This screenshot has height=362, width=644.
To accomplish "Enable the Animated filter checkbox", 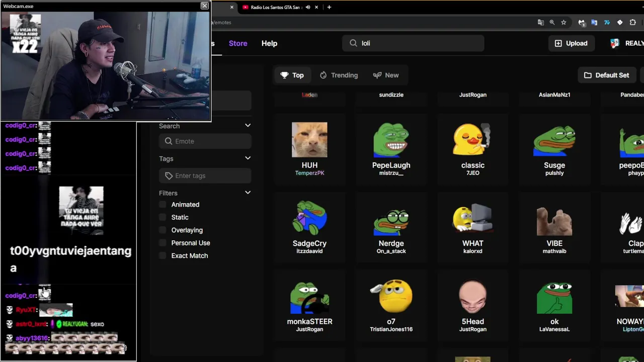I will point(163,205).
